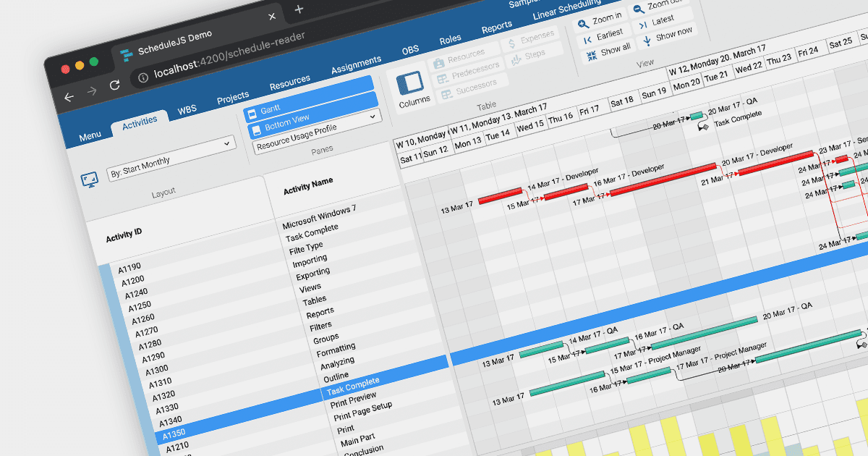The width and height of the screenshot is (868, 456).
Task: Close the ScheduleJS Demo browser tab
Action: pyautogui.click(x=273, y=17)
